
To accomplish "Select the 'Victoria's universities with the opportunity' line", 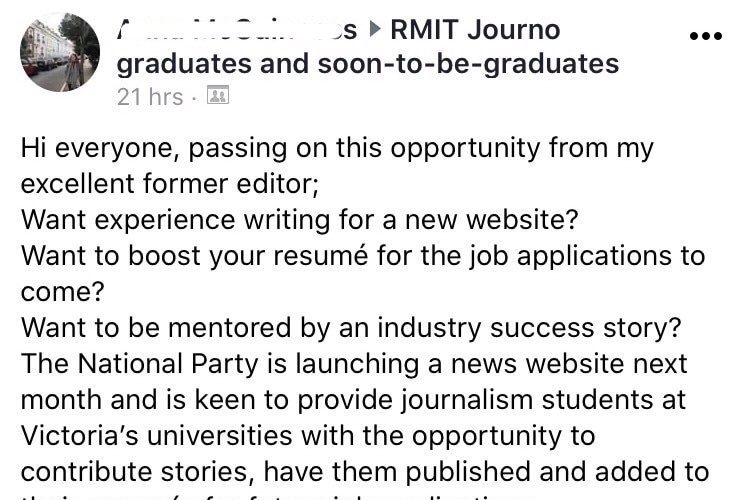I will point(308,436).
